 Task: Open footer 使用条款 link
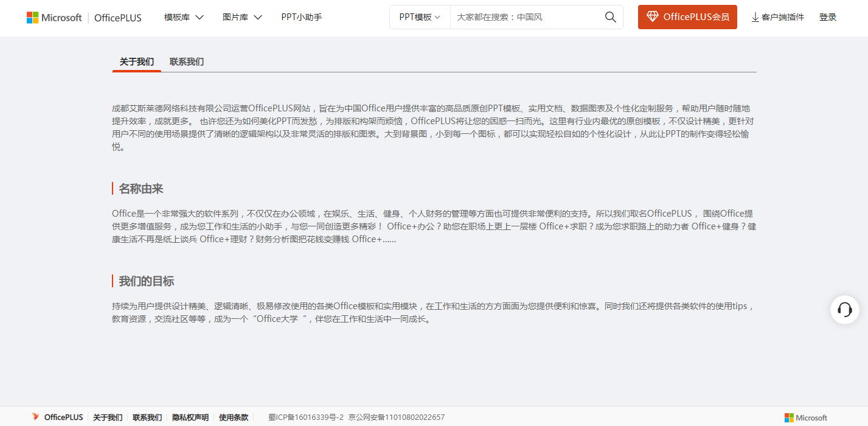234,417
